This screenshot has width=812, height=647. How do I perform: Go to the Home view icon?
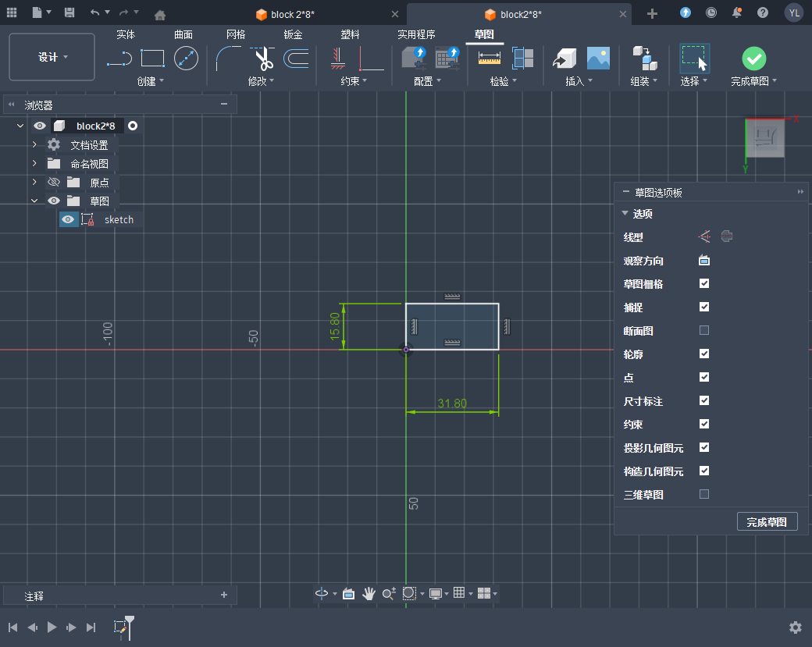point(160,15)
